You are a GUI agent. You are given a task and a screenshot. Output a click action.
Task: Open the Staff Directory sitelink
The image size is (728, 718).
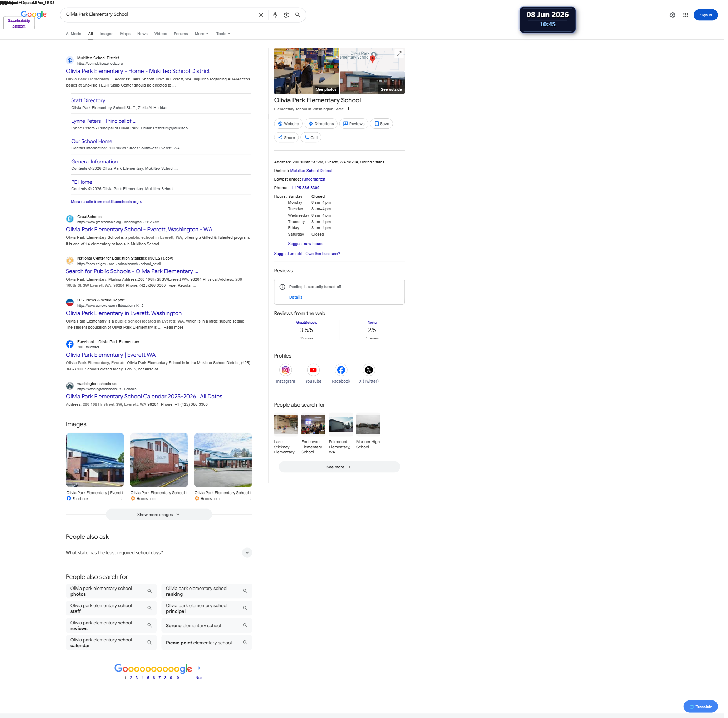pyautogui.click(x=88, y=100)
